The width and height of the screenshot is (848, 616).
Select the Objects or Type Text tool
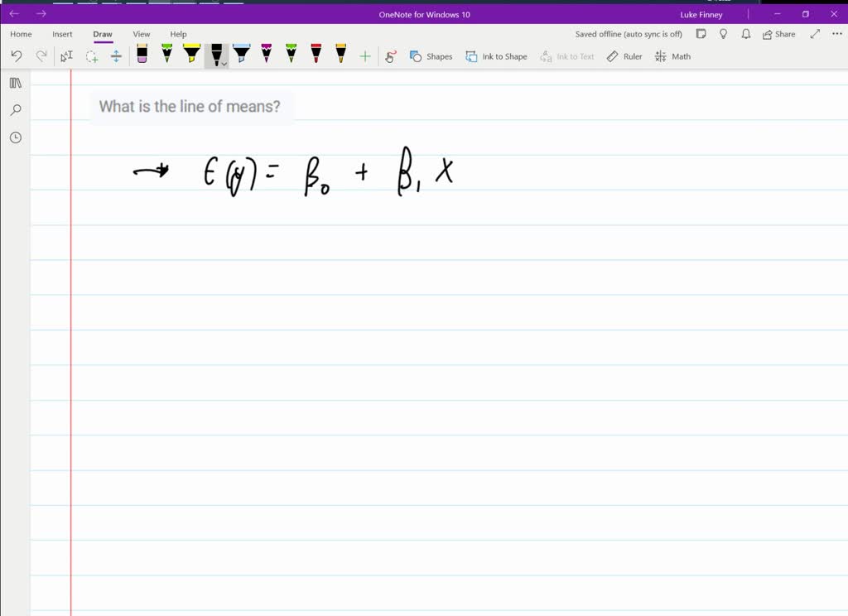pyautogui.click(x=66, y=56)
